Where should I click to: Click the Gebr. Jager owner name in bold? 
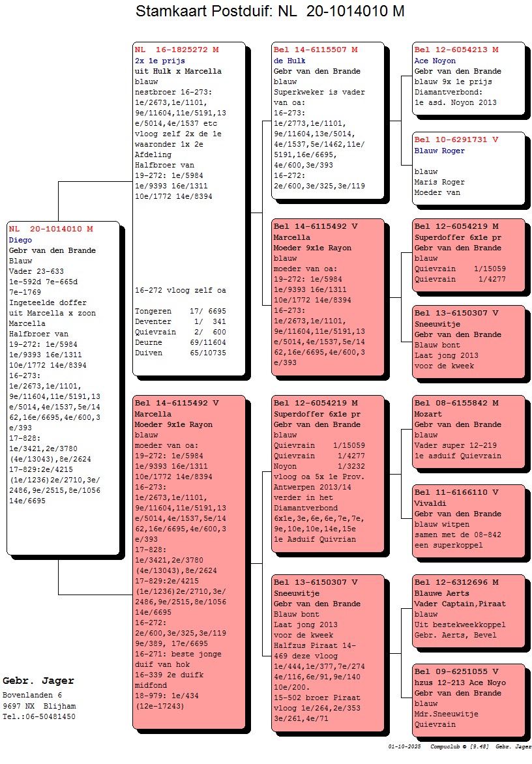[x=38, y=681]
